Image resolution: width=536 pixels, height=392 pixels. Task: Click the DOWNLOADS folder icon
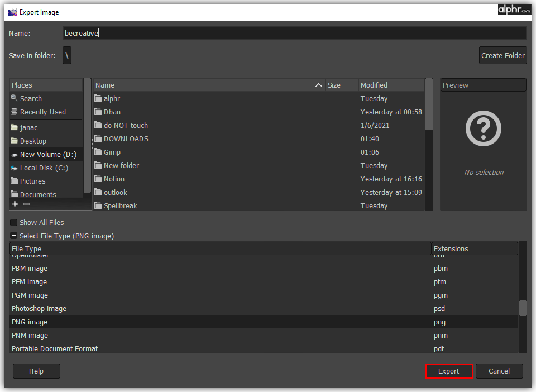coord(98,138)
